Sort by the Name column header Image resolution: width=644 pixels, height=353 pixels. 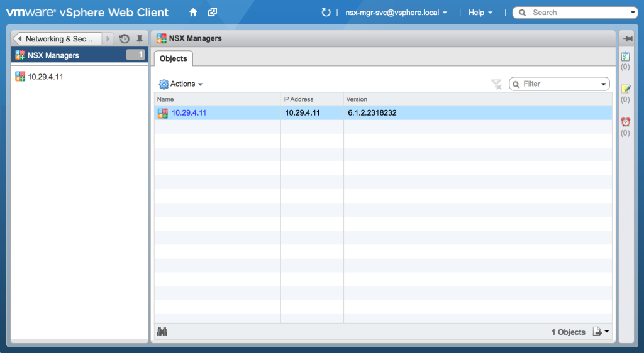217,99
